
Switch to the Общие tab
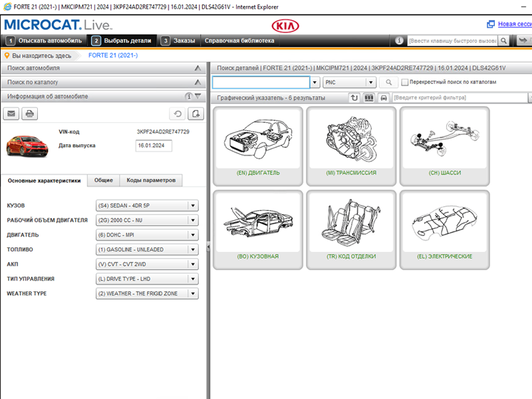pyautogui.click(x=104, y=180)
